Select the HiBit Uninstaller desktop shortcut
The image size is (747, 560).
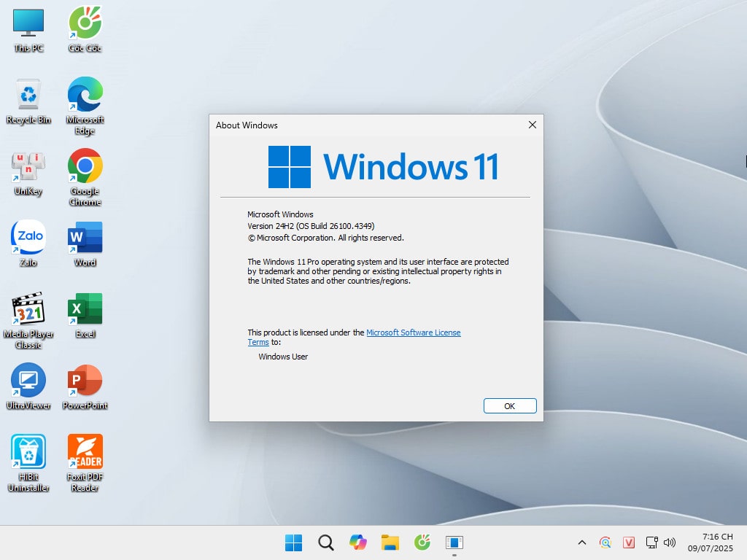pyautogui.click(x=28, y=464)
